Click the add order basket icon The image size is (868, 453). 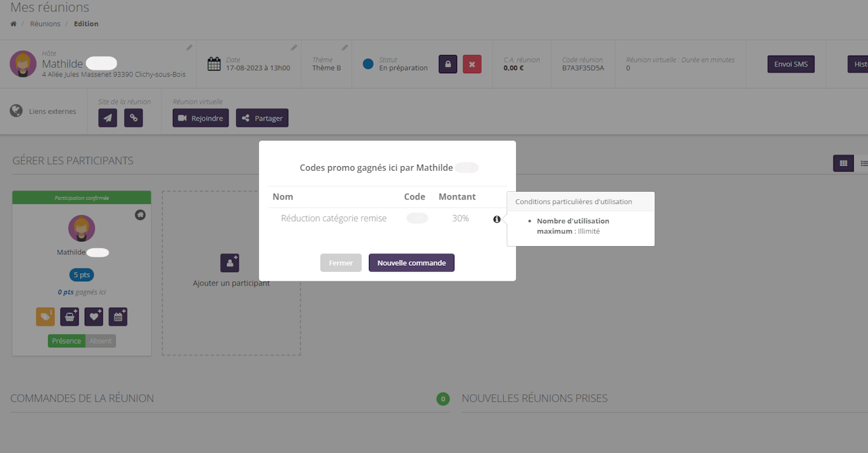pos(69,317)
